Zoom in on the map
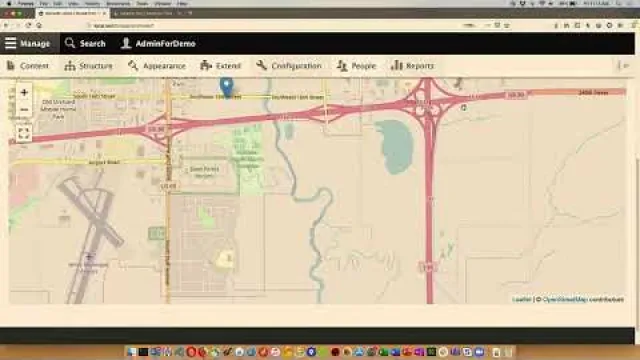This screenshot has width=640, height=360. [x=24, y=93]
